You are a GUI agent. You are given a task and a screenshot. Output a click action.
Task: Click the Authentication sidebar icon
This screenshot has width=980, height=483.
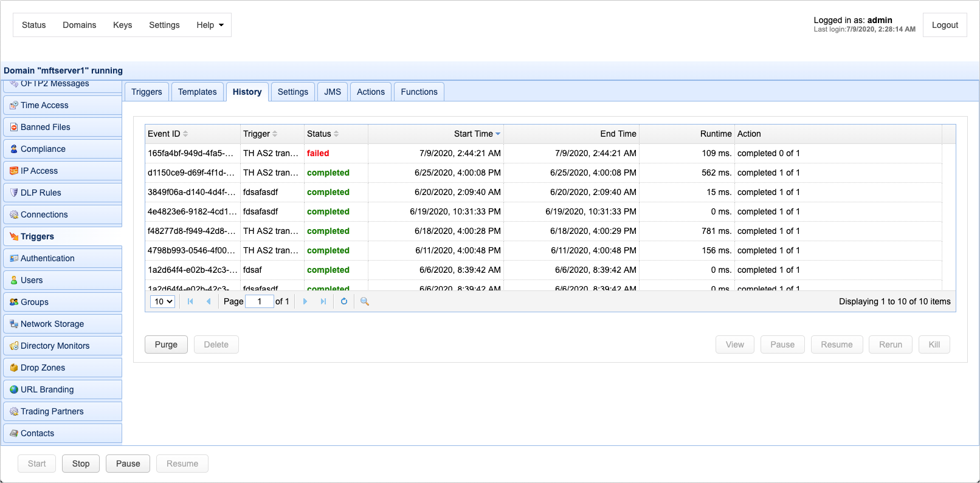pyautogui.click(x=14, y=258)
